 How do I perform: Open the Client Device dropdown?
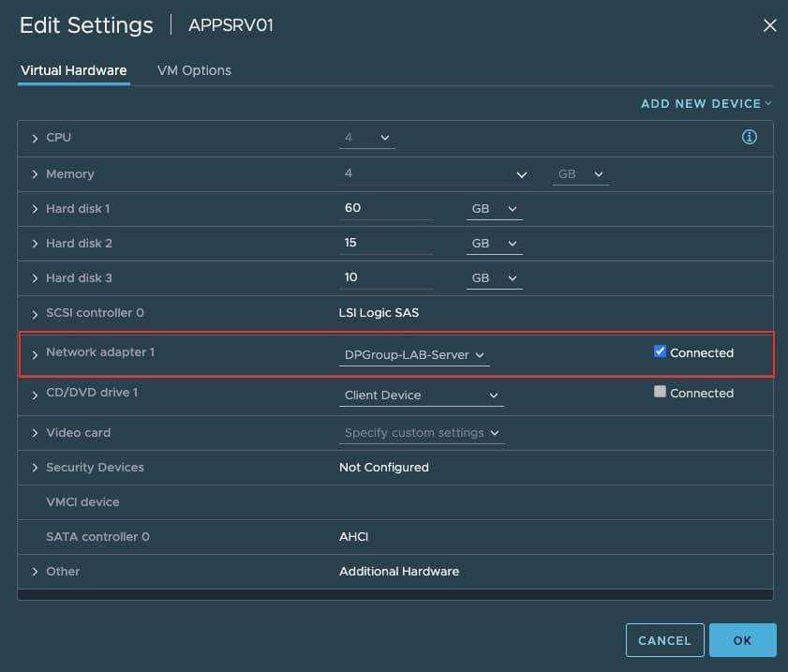(x=421, y=396)
